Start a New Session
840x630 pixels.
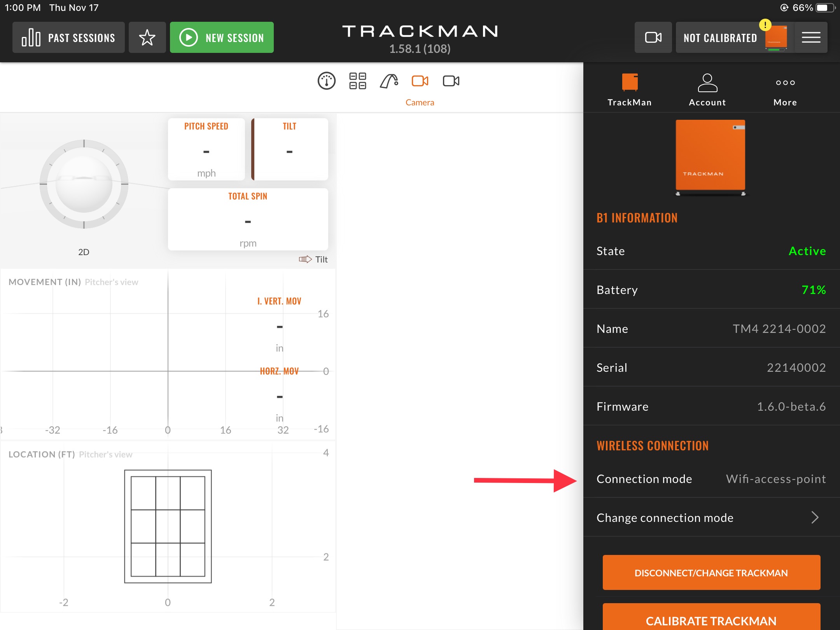[222, 37]
